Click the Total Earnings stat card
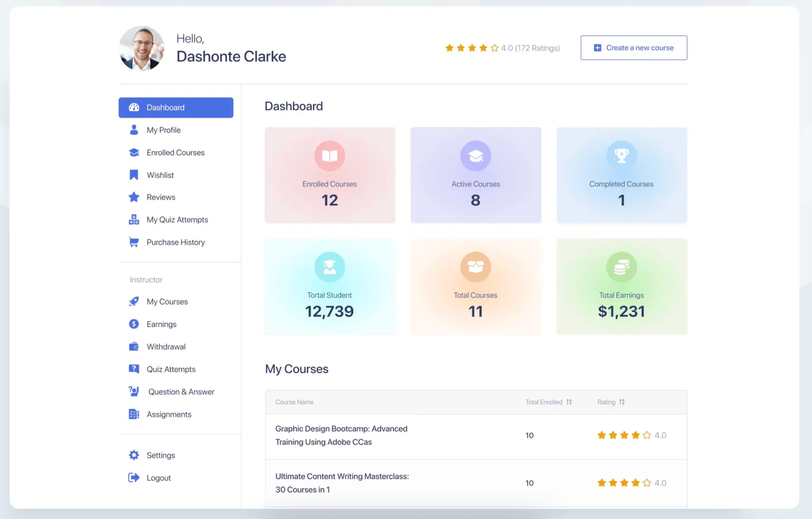The width and height of the screenshot is (812, 519). [x=621, y=287]
